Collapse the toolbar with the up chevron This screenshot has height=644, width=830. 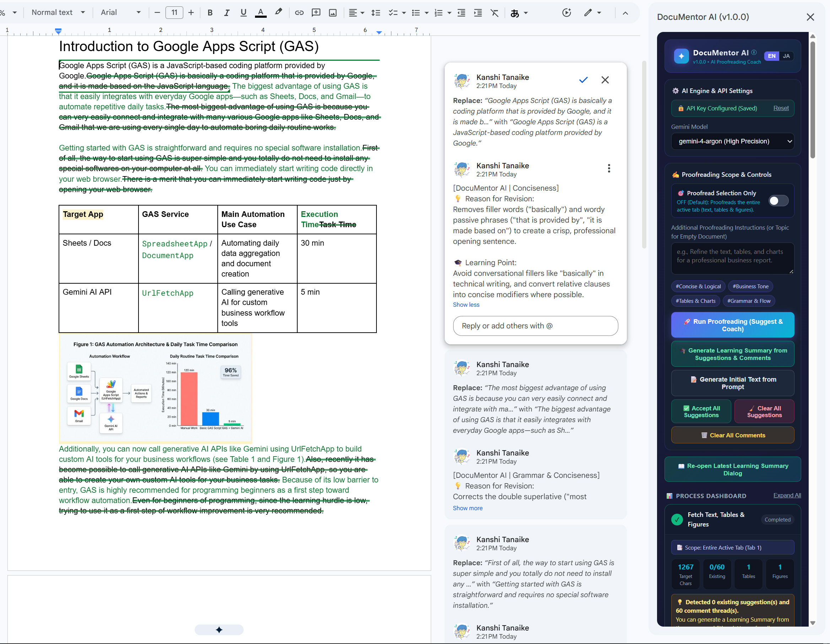tap(625, 13)
